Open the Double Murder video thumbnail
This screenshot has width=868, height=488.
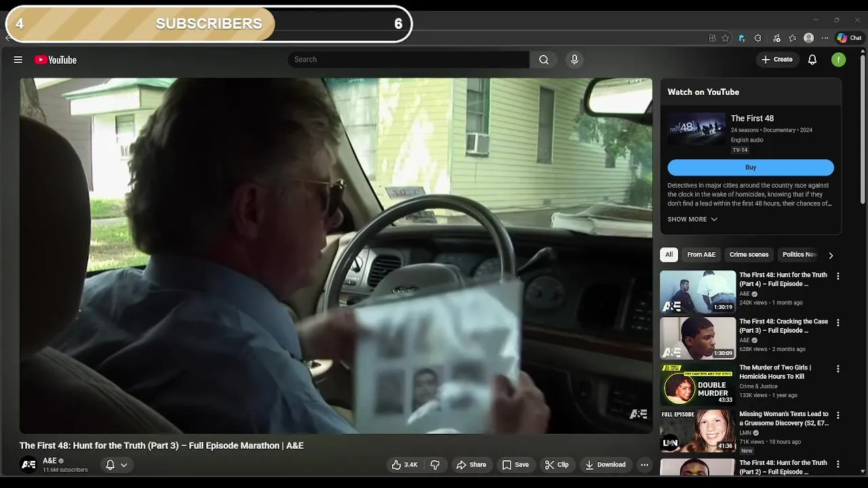click(x=698, y=384)
